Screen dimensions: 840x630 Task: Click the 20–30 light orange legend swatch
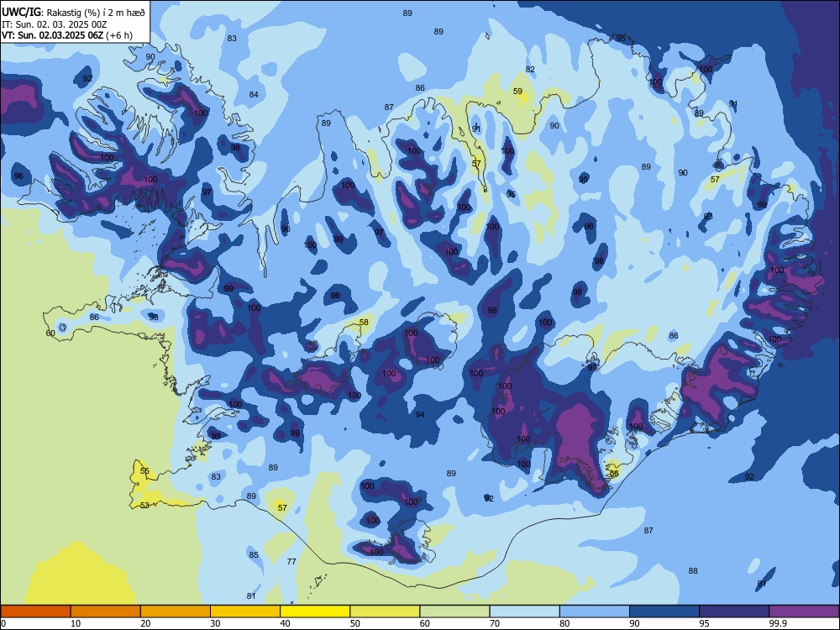pyautogui.click(x=176, y=612)
